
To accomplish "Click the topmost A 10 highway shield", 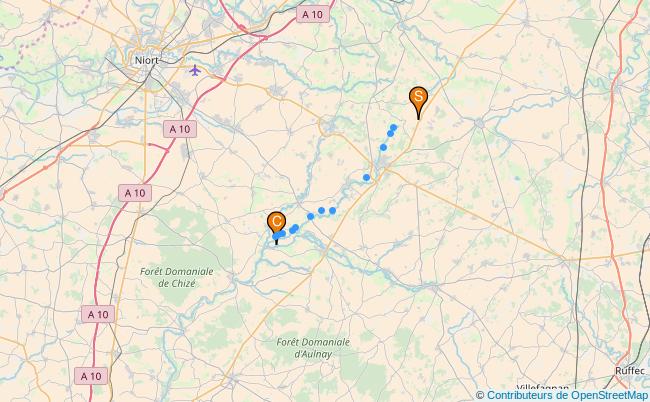I will [313, 15].
